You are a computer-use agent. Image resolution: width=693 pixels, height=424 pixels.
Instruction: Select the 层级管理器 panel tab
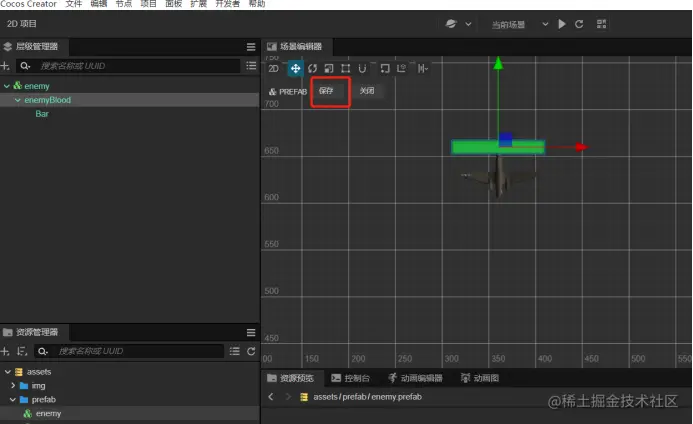[x=32, y=46]
